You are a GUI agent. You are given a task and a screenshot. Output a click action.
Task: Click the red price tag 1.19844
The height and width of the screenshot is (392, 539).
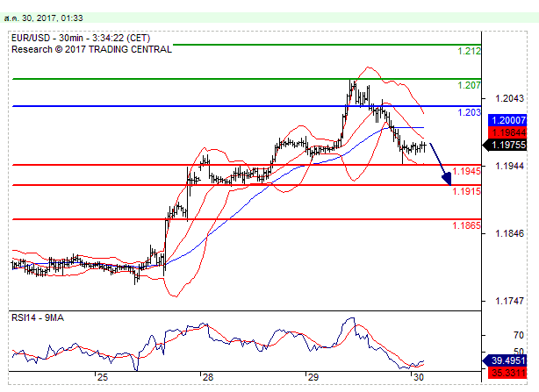(x=507, y=132)
